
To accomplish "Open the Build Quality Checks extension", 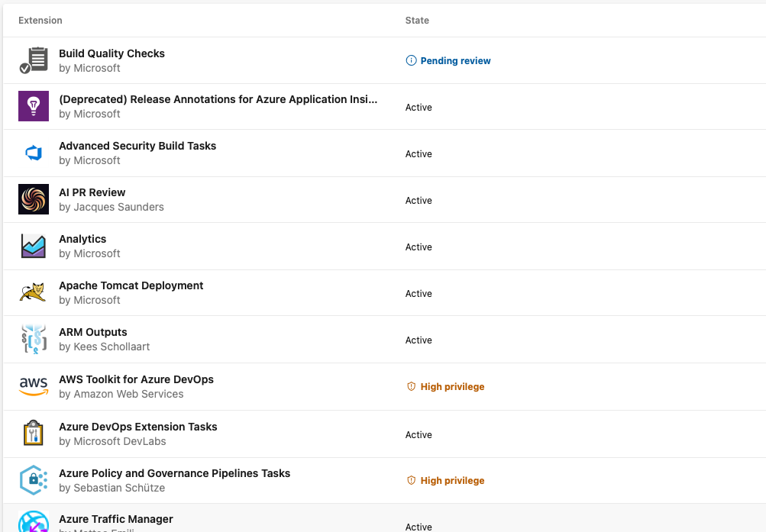I will tap(112, 53).
